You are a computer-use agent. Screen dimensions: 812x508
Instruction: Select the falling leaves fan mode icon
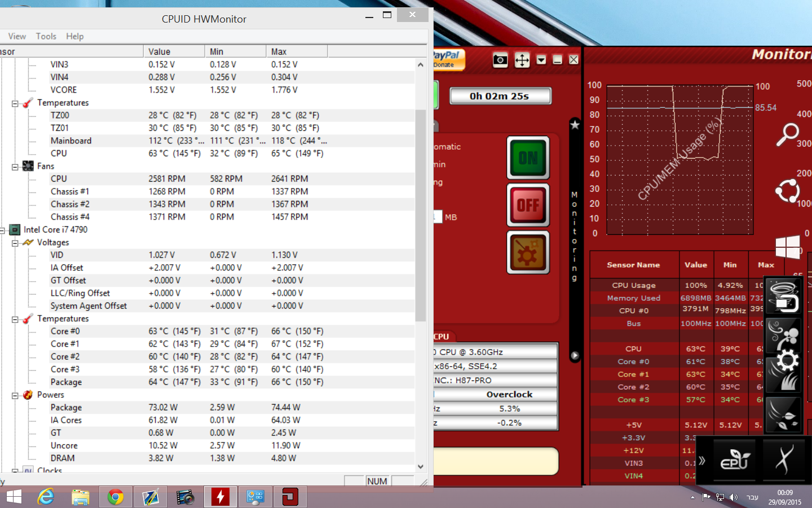[x=783, y=414]
